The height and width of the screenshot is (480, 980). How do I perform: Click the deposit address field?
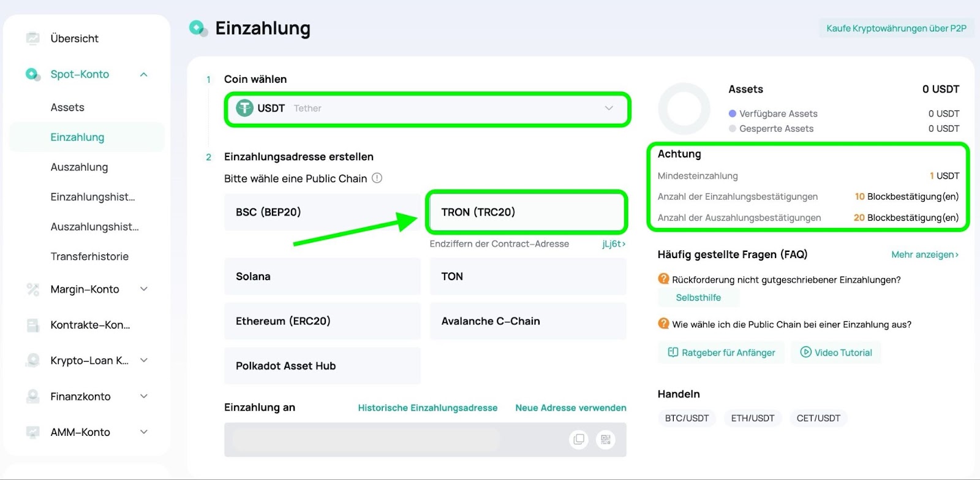[x=425, y=440]
